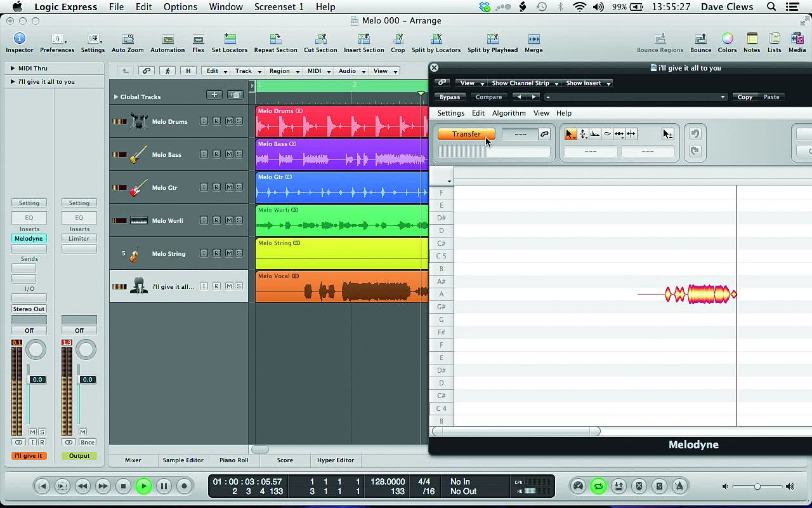Click the Media toolbar icon
This screenshot has height=508, width=812.
click(x=797, y=39)
